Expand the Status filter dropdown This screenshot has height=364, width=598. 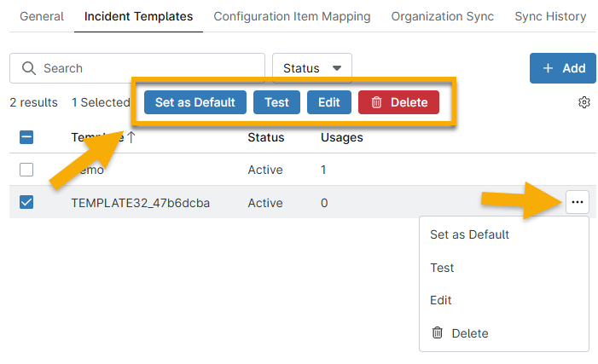pyautogui.click(x=312, y=68)
